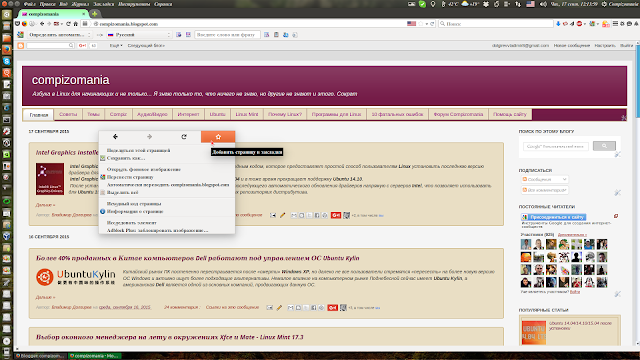Click the red Adblock Plus stop-sign icon
The width and height of the screenshot is (640, 360).
click(579, 24)
